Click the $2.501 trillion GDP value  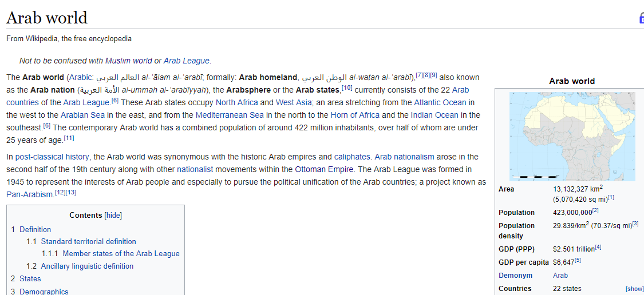click(574, 249)
